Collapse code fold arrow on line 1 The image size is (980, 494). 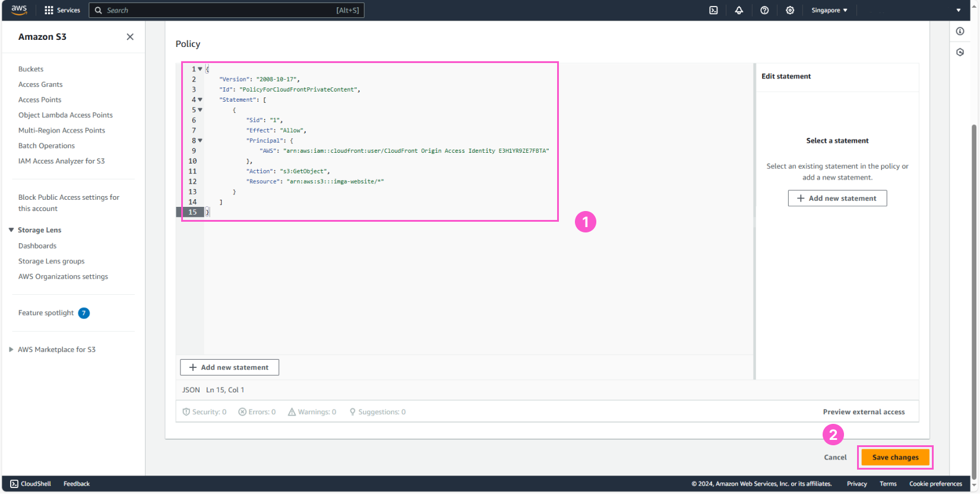[200, 69]
